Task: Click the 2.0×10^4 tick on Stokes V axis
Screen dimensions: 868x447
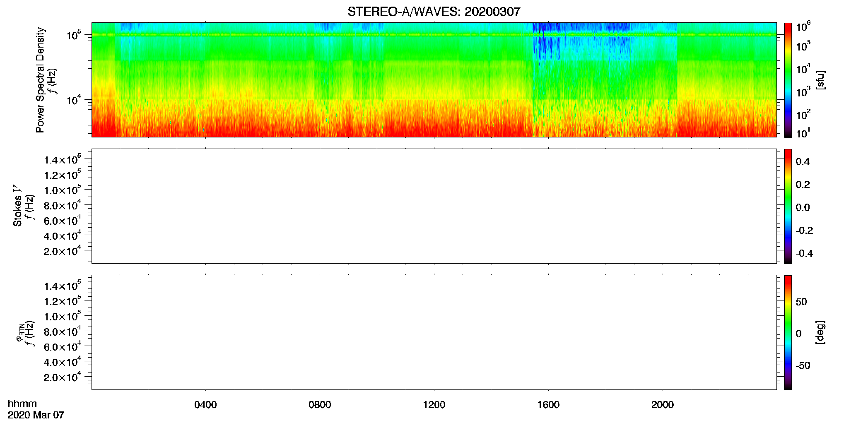Action: (63, 251)
